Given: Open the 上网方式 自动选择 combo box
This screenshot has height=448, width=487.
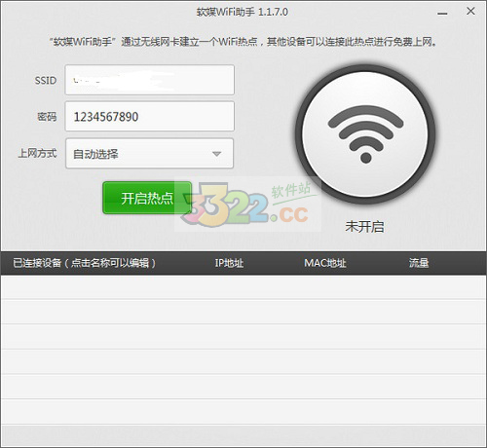Looking at the screenshot, I should 149,153.
